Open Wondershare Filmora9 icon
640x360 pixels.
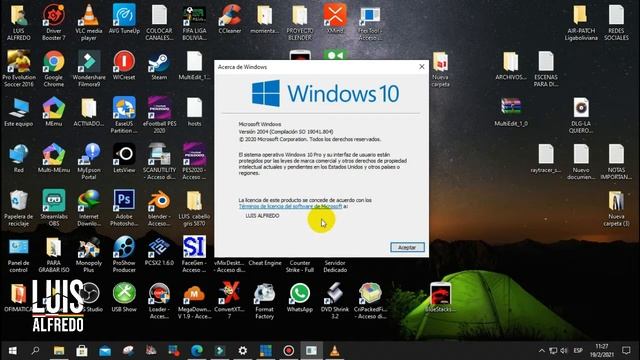click(89, 69)
